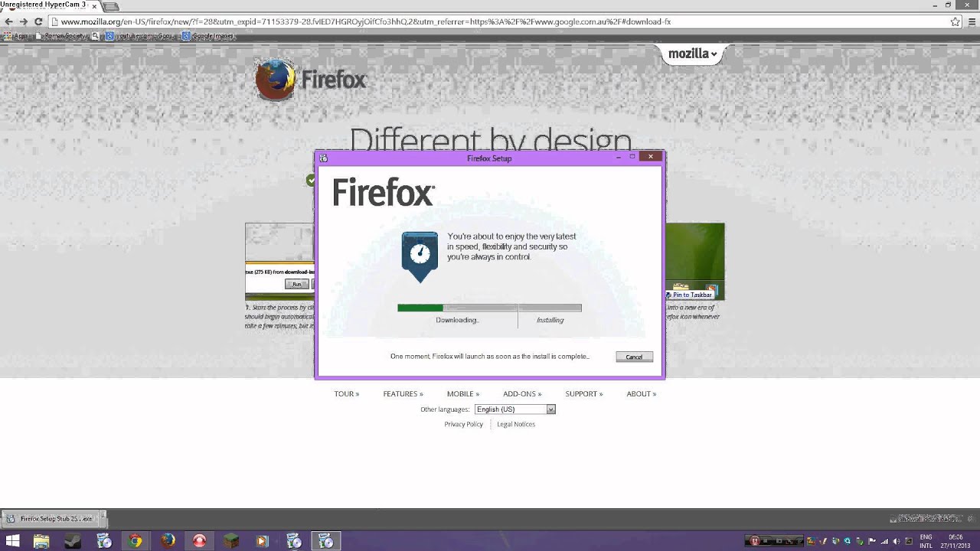980x551 pixels.
Task: Open a new Chrome tab
Action: pyautogui.click(x=111, y=6)
